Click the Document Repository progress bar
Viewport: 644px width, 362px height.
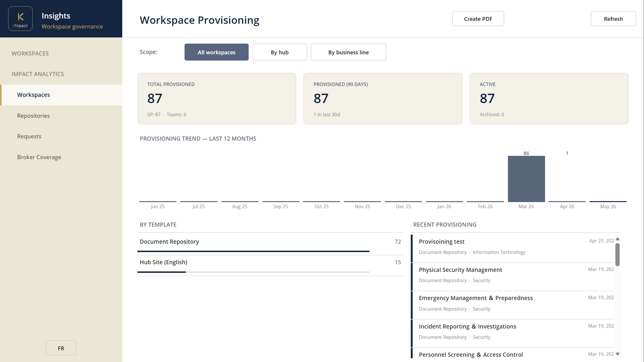[253, 251]
